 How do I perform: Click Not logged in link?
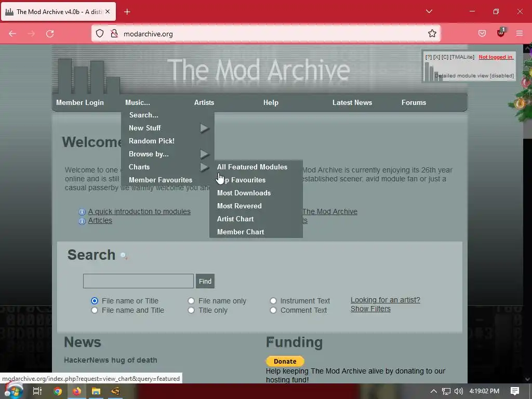click(496, 57)
